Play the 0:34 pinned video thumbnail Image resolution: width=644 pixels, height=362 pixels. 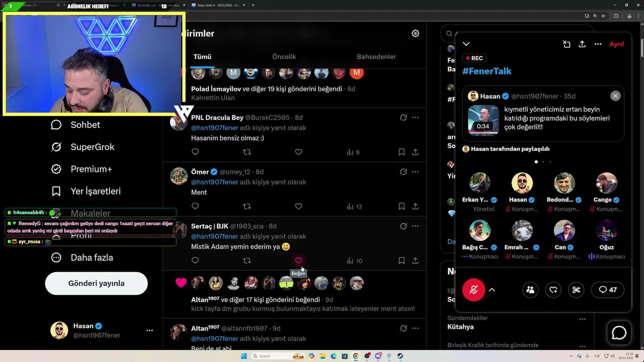[483, 120]
